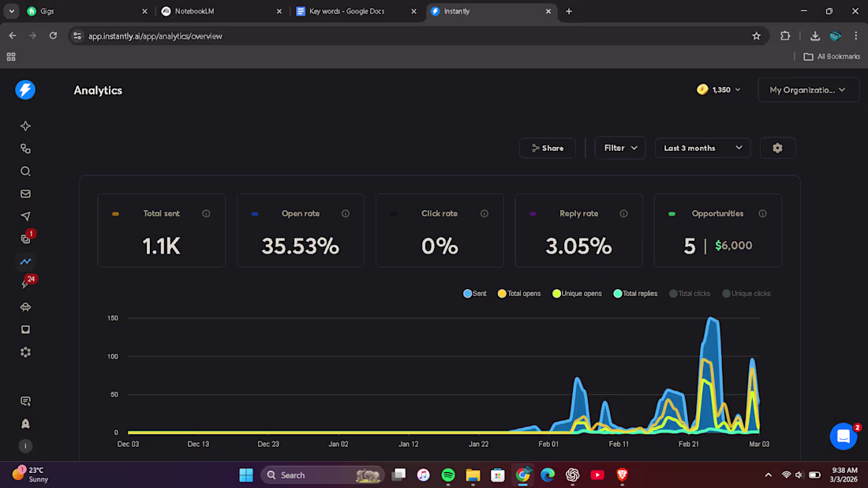The height and width of the screenshot is (488, 868).
Task: Open the Unibox icon with 1 badge
Action: [x=26, y=238]
